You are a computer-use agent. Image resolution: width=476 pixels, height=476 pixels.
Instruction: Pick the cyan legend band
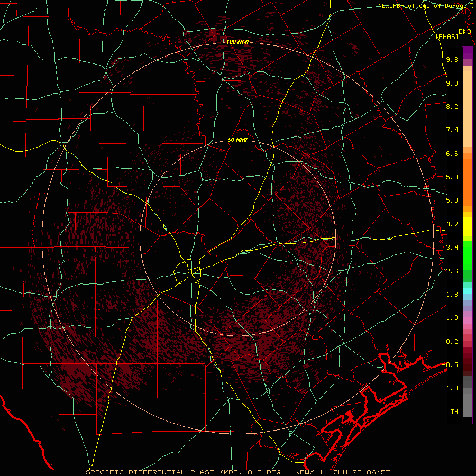point(467,291)
